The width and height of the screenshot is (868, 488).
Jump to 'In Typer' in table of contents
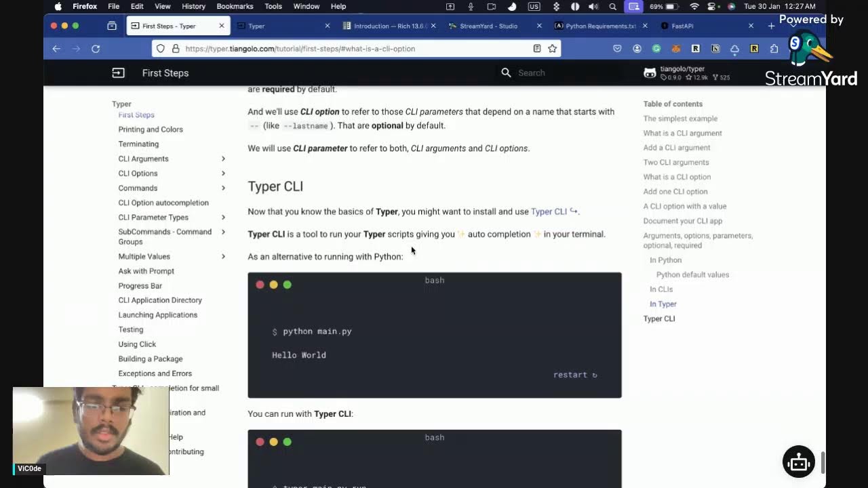(x=663, y=304)
